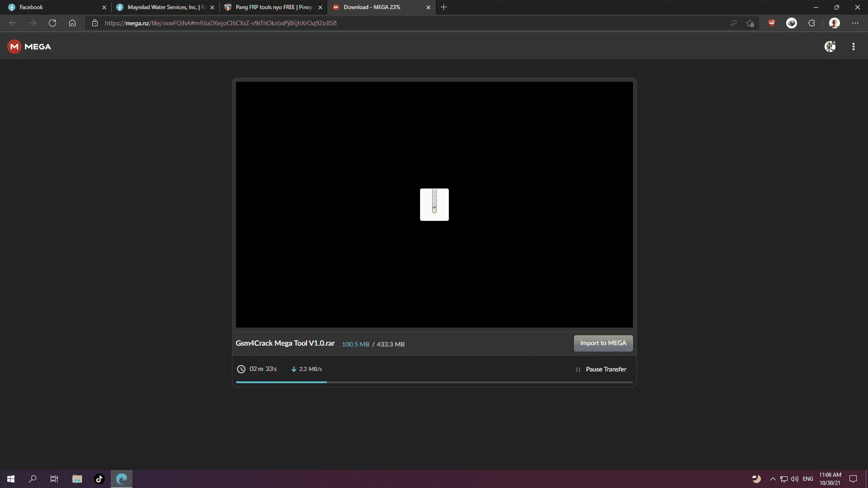Click the 433.3 MB total size text
The image size is (868, 488).
[391, 344]
